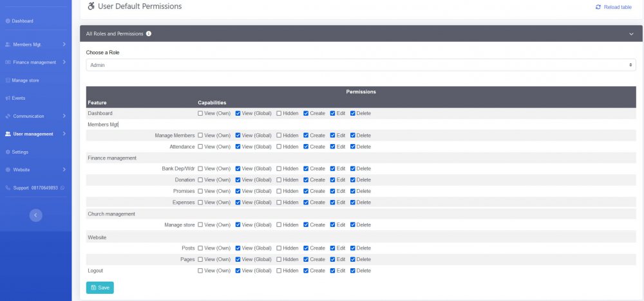
Task: Uncheck Edit for the Posts row
Action: tap(333, 248)
